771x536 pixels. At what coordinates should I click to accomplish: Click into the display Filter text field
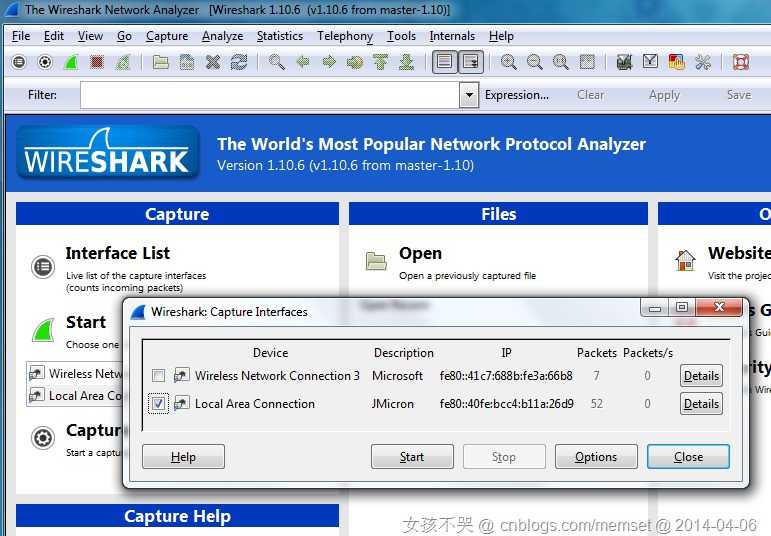click(x=270, y=95)
